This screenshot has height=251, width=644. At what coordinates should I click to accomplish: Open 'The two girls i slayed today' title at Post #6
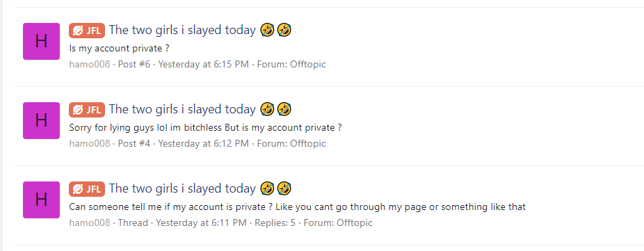pyautogui.click(x=182, y=30)
